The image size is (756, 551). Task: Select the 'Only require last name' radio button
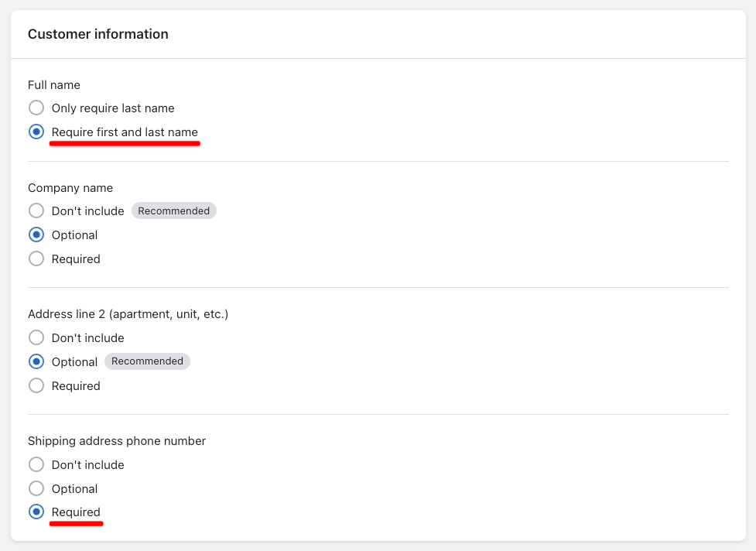click(36, 108)
